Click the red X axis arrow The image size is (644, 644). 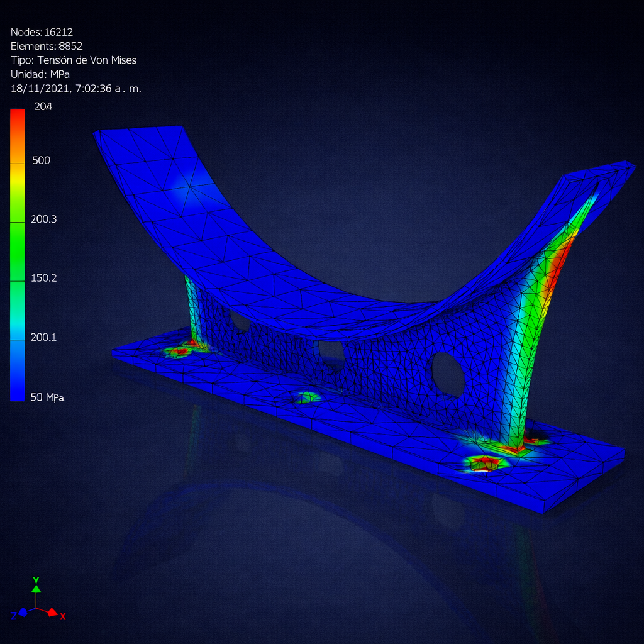pyautogui.click(x=53, y=613)
